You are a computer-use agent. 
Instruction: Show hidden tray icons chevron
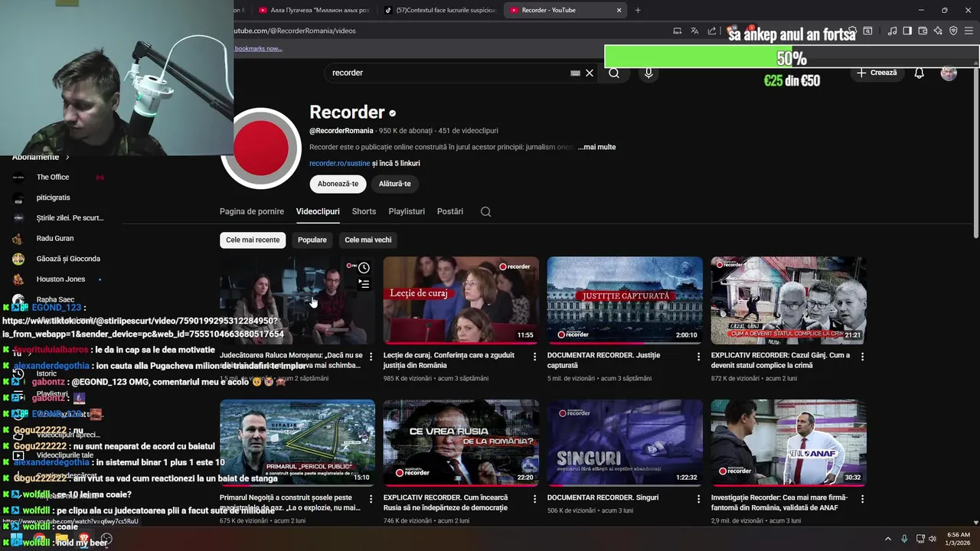[x=888, y=539]
